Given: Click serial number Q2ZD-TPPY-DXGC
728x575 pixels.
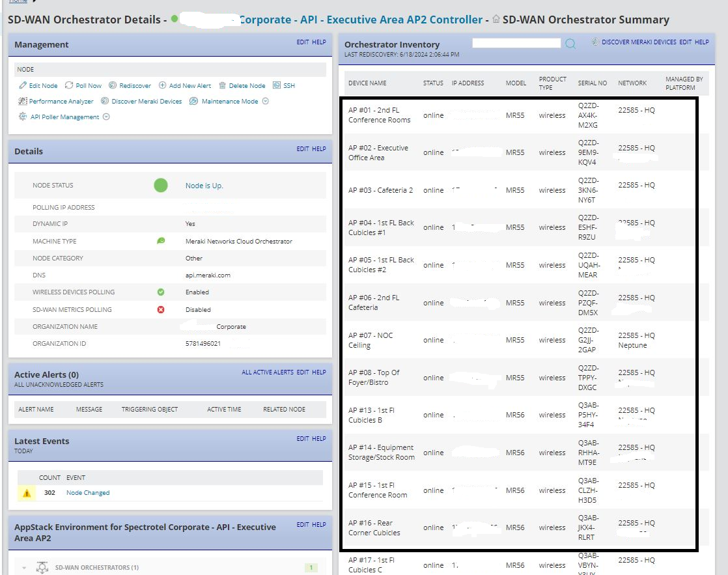Looking at the screenshot, I should [588, 378].
